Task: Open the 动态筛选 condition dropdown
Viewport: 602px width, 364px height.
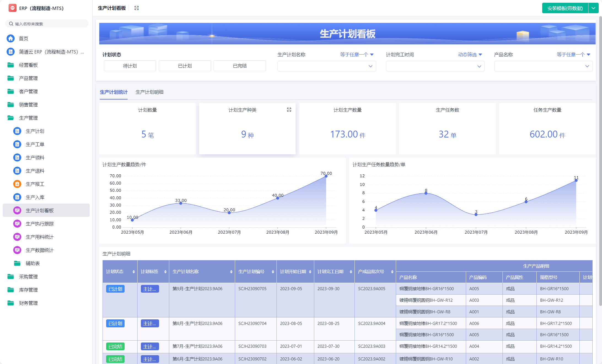Action: [x=470, y=55]
